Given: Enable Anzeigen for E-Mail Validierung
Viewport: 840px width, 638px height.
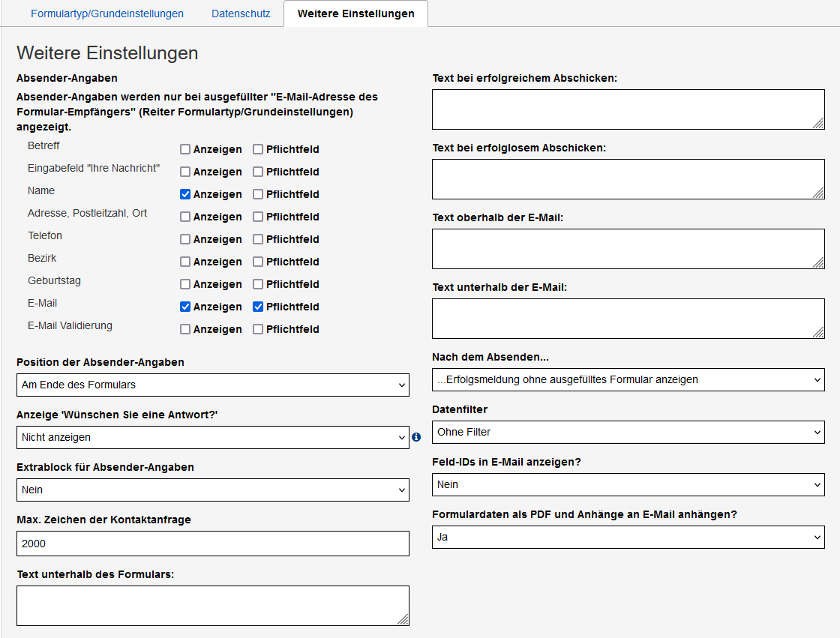Looking at the screenshot, I should [184, 328].
